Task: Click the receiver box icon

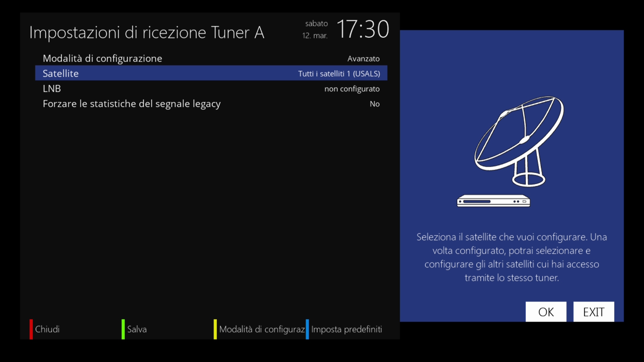Action: (x=493, y=201)
